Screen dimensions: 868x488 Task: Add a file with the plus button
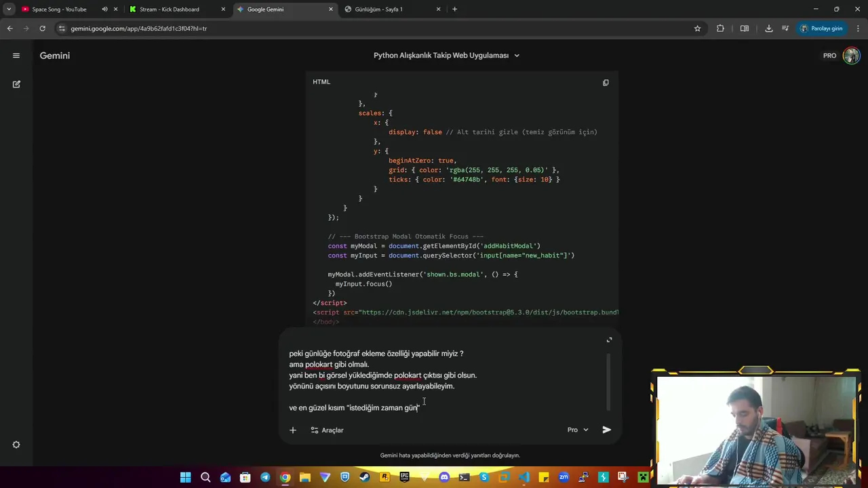tap(292, 430)
